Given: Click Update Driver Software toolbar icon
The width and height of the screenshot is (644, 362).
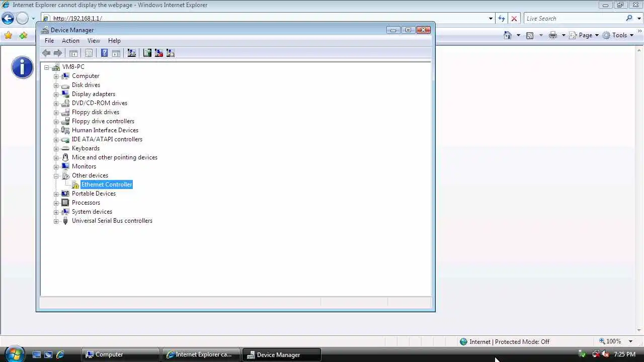Looking at the screenshot, I should (x=147, y=53).
